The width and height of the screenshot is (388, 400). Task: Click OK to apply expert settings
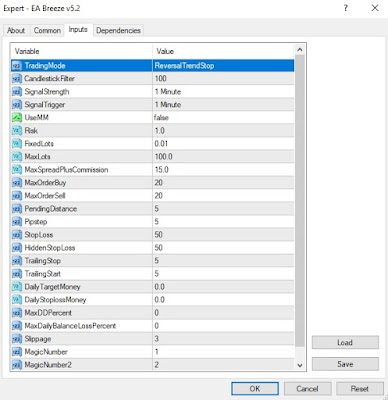click(255, 389)
